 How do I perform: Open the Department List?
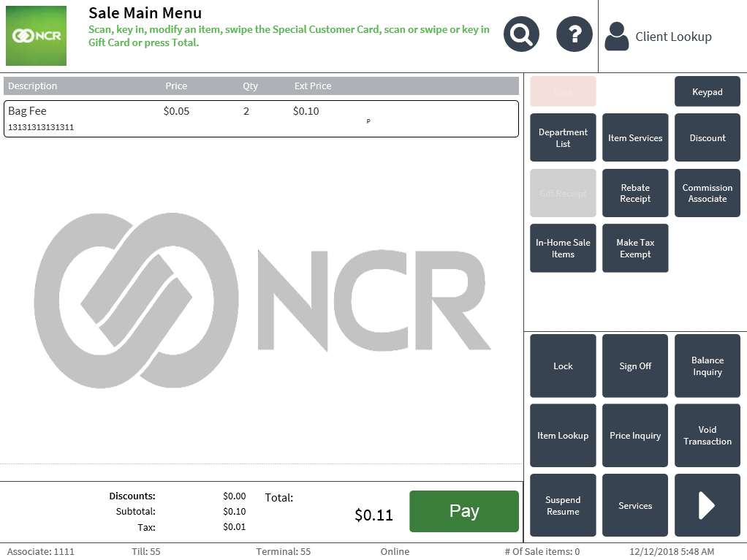pos(563,137)
